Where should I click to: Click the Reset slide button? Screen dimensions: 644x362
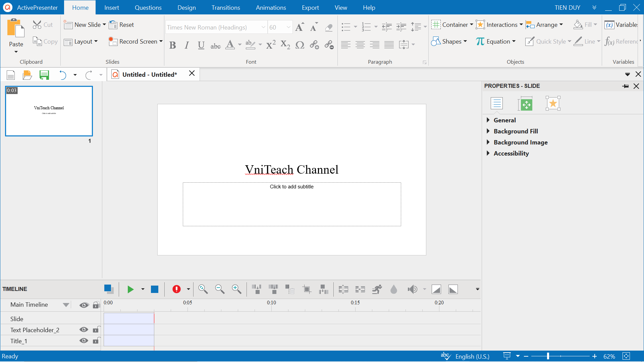tap(122, 25)
